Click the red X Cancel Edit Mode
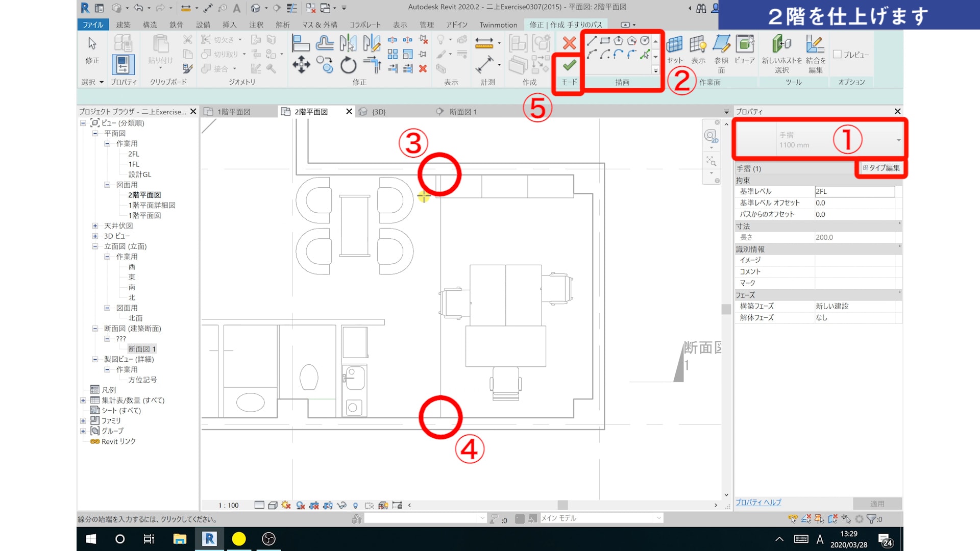Viewport: 980px width, 551px height. (x=569, y=43)
